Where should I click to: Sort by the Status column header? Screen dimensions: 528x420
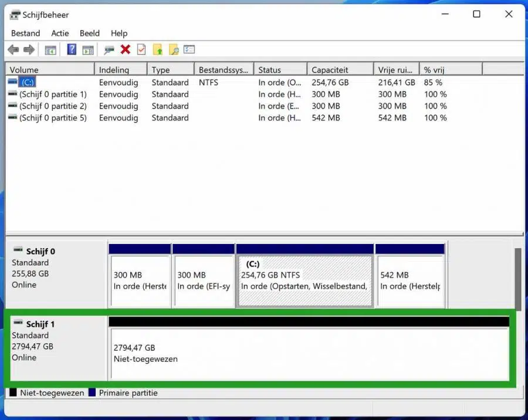280,70
